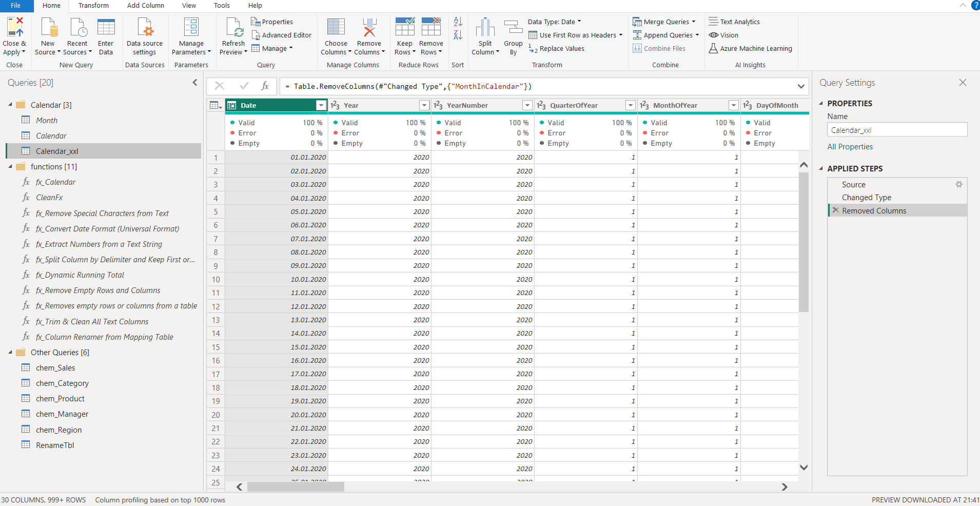Click the Manage Parameters icon

191,27
